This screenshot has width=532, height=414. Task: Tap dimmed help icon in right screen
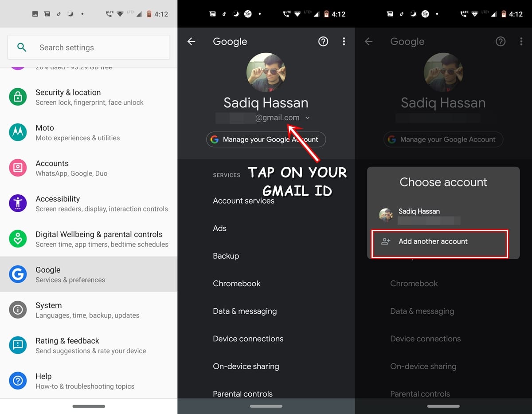[x=501, y=41]
